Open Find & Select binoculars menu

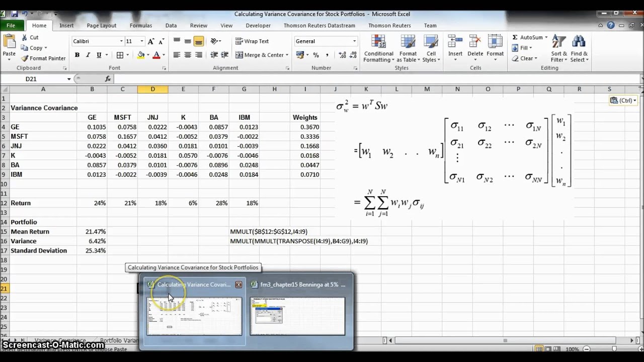point(579,48)
